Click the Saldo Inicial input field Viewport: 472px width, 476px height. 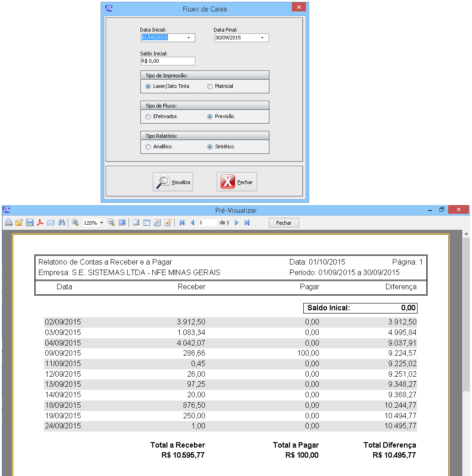coord(167,61)
